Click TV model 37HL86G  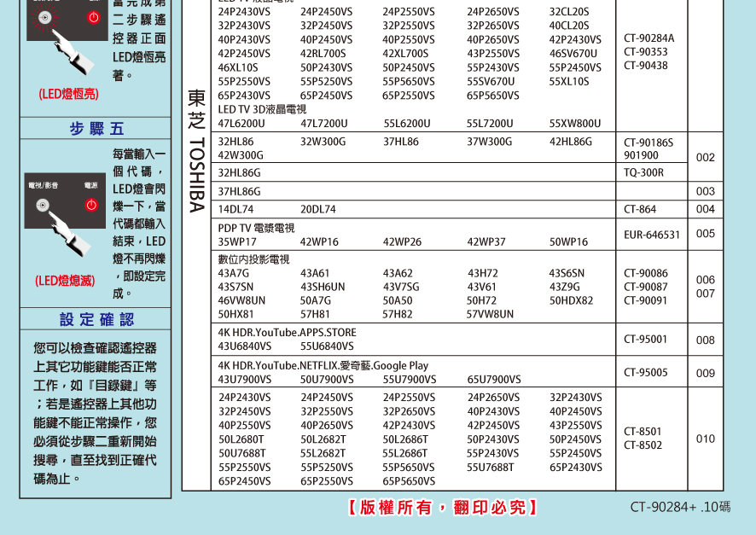coord(239,191)
